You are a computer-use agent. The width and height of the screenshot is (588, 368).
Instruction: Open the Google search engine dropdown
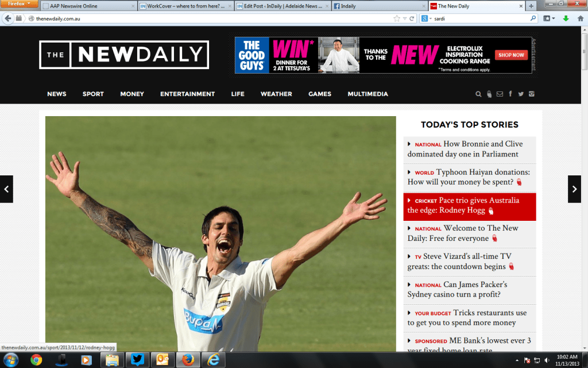pyautogui.click(x=428, y=18)
